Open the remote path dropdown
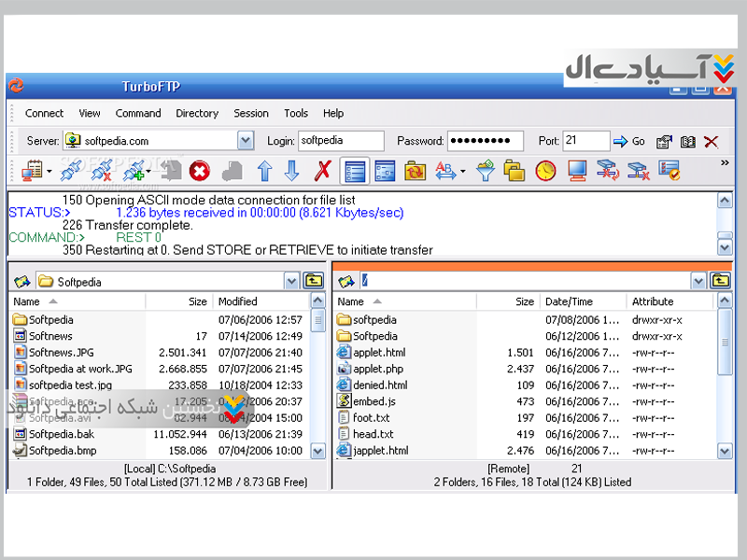The height and width of the screenshot is (560, 747). tap(698, 281)
